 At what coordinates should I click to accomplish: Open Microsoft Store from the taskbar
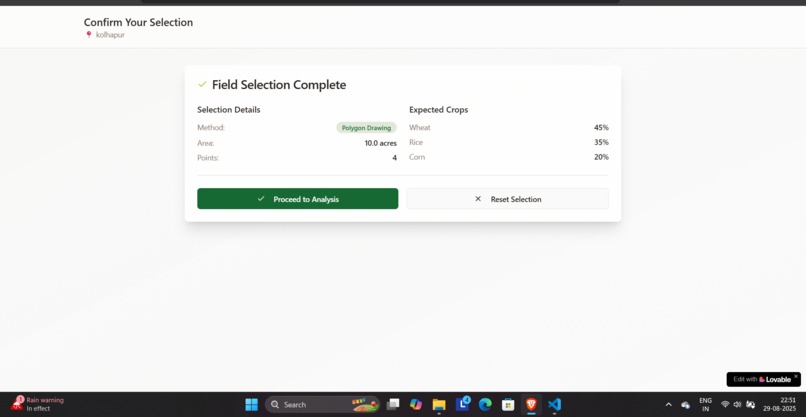508,405
